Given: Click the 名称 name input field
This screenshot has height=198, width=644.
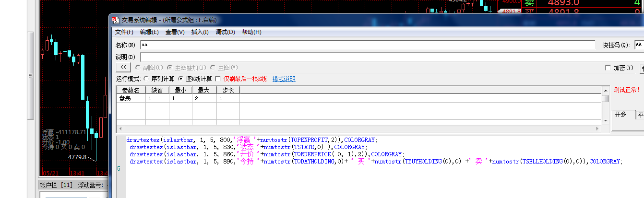Looking at the screenshot, I should pyautogui.click(x=367, y=45).
